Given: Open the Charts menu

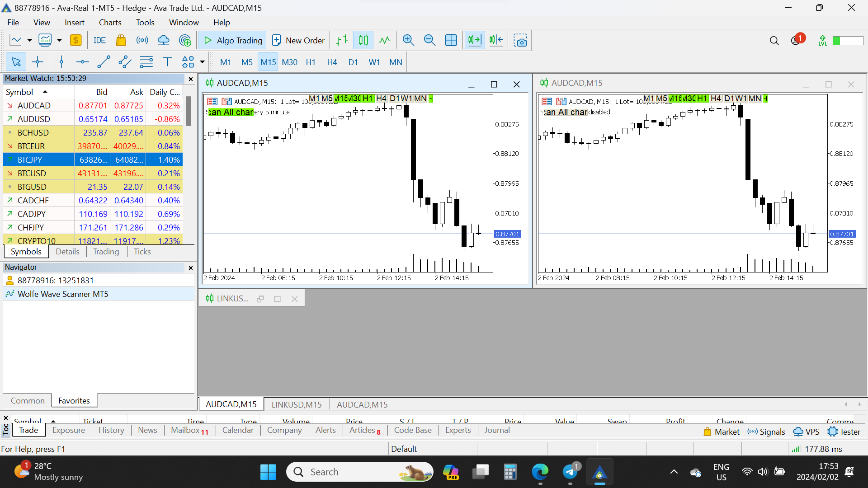Looking at the screenshot, I should pyautogui.click(x=110, y=22).
